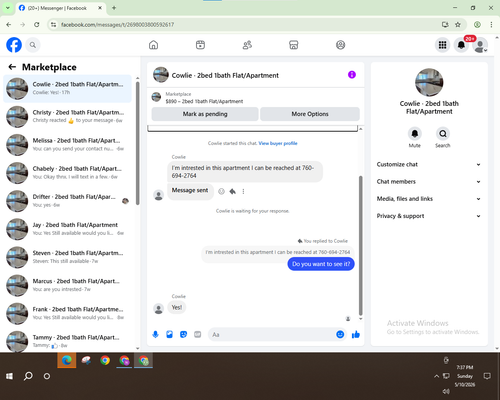
Task: Open the Steven conversation in the list
Action: coord(67,257)
